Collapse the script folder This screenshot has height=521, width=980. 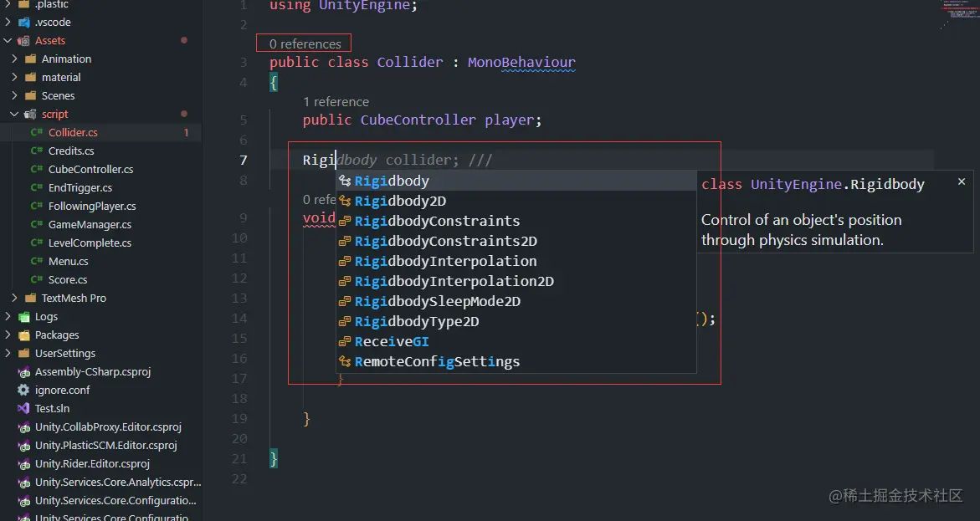pos(14,115)
